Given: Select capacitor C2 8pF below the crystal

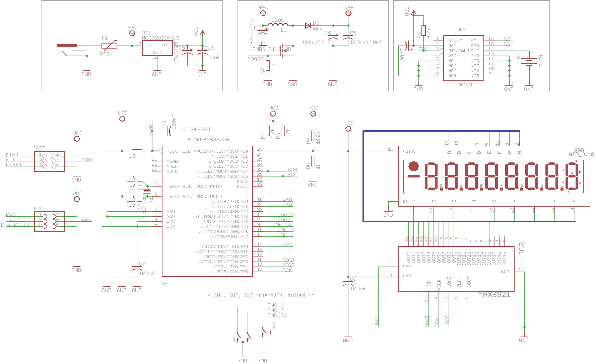Looking at the screenshot, I should click(135, 202).
